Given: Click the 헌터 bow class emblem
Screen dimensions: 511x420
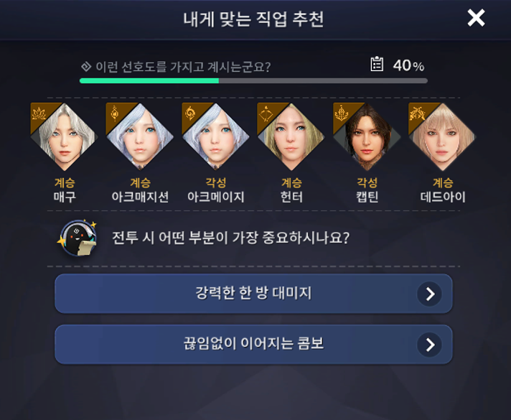Looking at the screenshot, I should tap(266, 113).
